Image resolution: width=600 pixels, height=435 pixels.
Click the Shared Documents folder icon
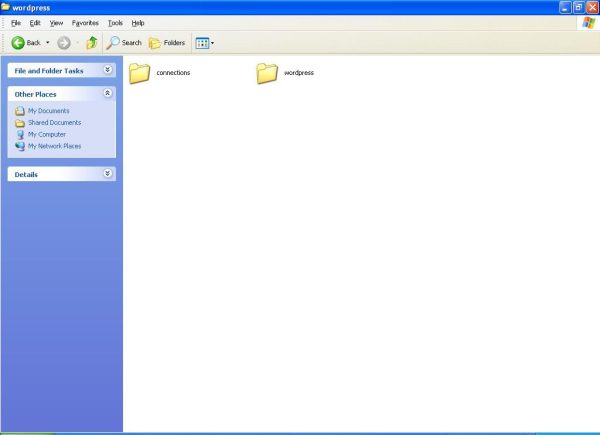click(x=20, y=123)
